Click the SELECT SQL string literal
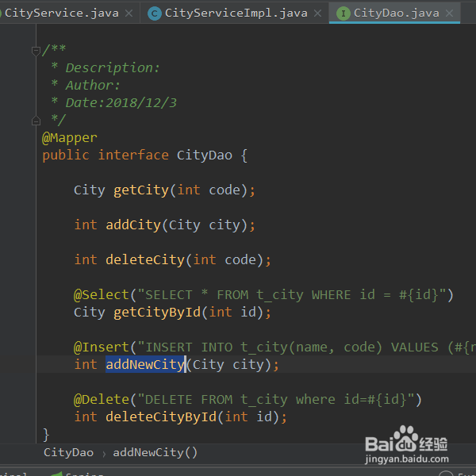The height and width of the screenshot is (476, 476). click(291, 295)
